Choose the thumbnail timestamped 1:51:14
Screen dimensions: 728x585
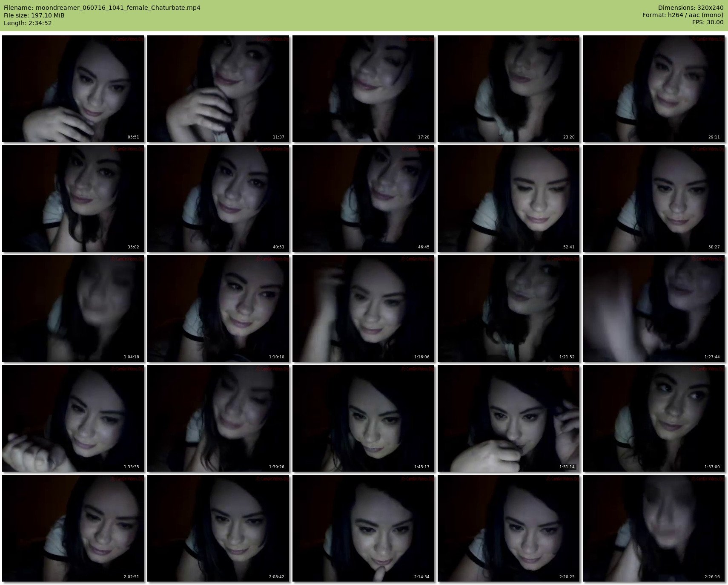click(x=509, y=418)
